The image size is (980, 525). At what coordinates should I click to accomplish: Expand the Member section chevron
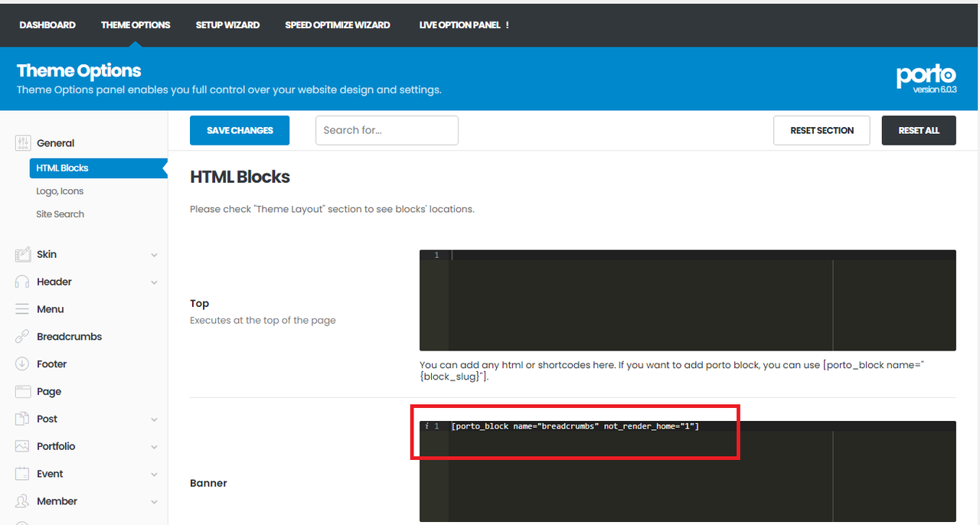click(x=154, y=502)
